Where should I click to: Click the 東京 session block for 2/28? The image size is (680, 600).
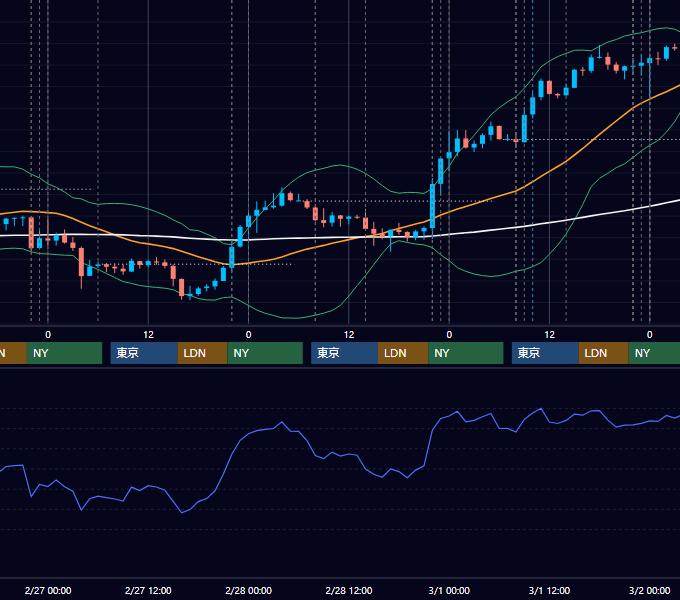click(344, 353)
